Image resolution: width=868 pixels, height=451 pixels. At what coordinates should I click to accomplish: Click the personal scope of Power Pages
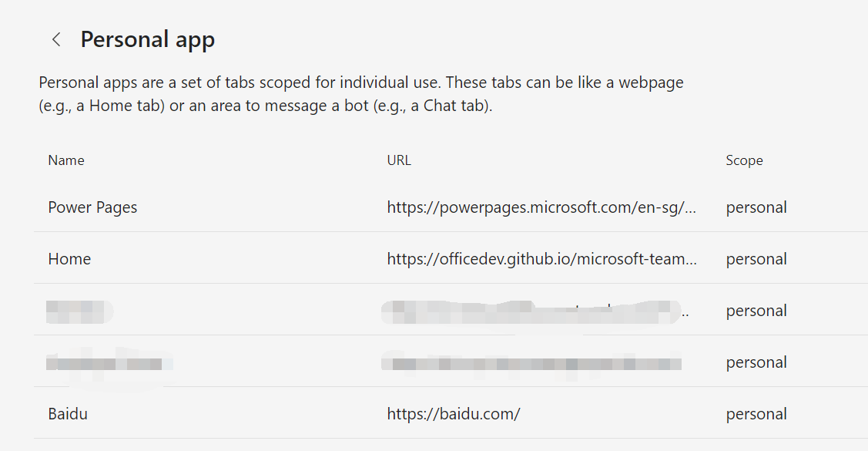pos(756,207)
